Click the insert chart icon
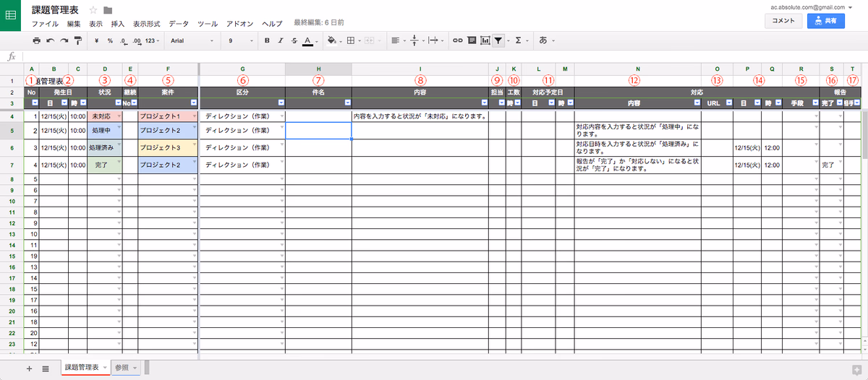This screenshot has width=868, height=380. [x=485, y=41]
